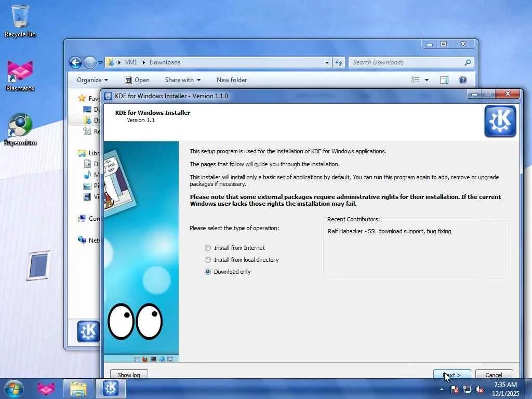Switch to File Explorer taskbar button
Image resolution: width=532 pixels, height=399 pixels.
coord(78,389)
